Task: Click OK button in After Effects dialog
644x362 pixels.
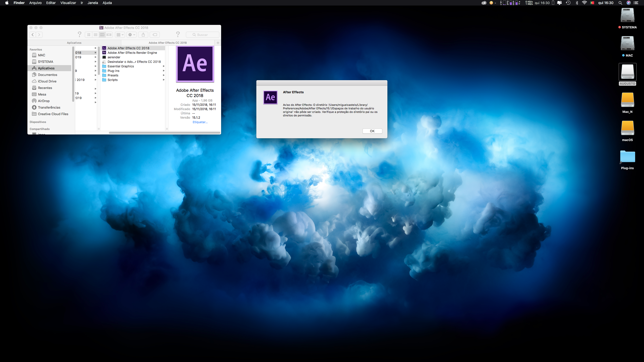Action: pyautogui.click(x=372, y=131)
